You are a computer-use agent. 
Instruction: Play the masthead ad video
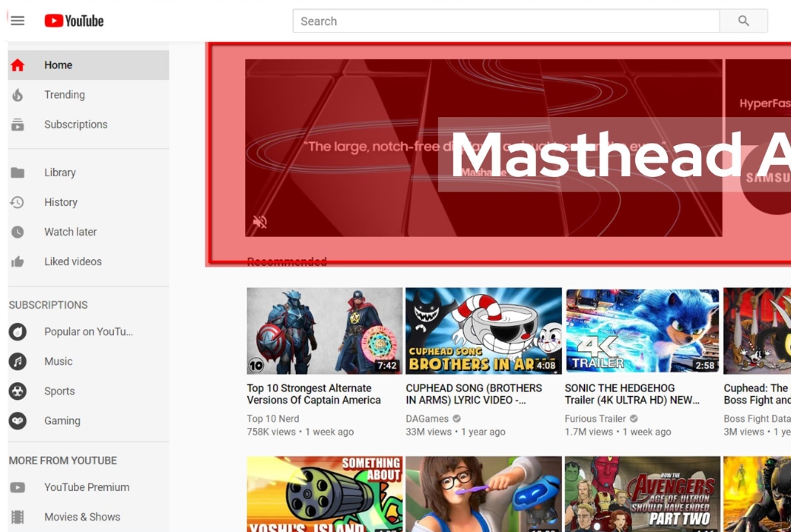tap(483, 147)
